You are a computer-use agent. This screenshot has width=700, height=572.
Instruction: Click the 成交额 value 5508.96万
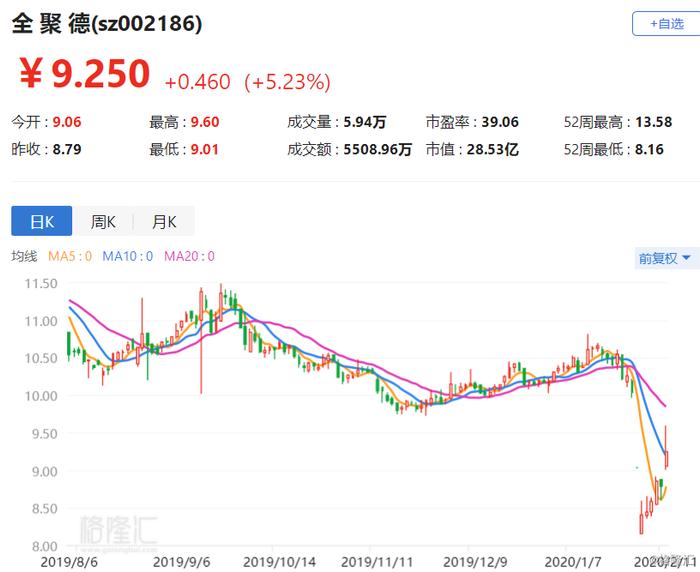coord(377,149)
